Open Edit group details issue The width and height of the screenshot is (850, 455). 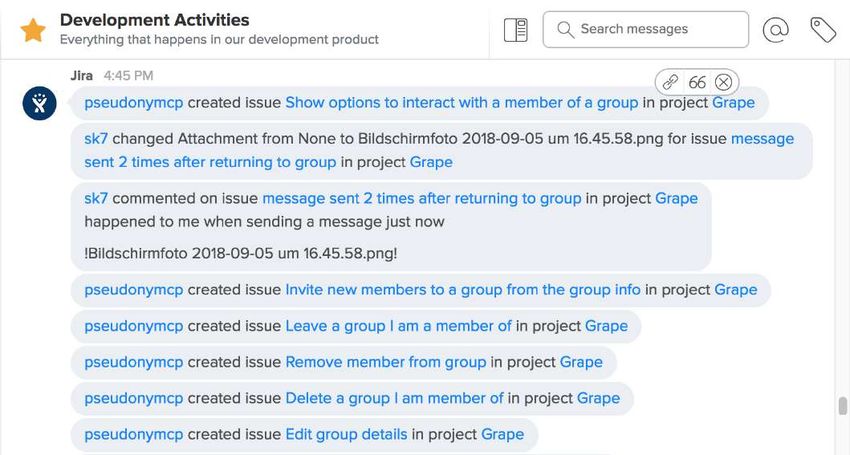[x=346, y=434]
